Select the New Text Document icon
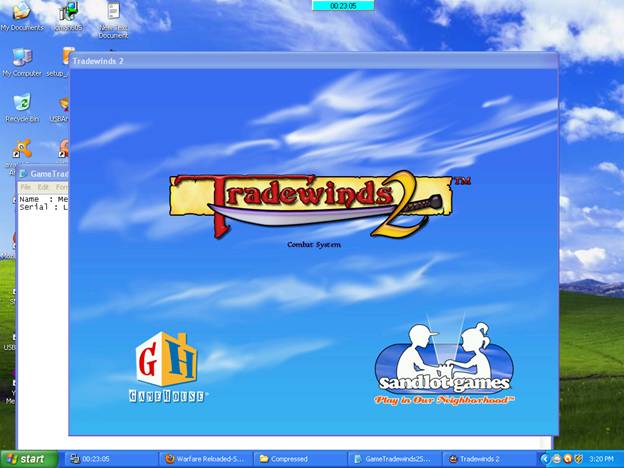 (x=113, y=19)
